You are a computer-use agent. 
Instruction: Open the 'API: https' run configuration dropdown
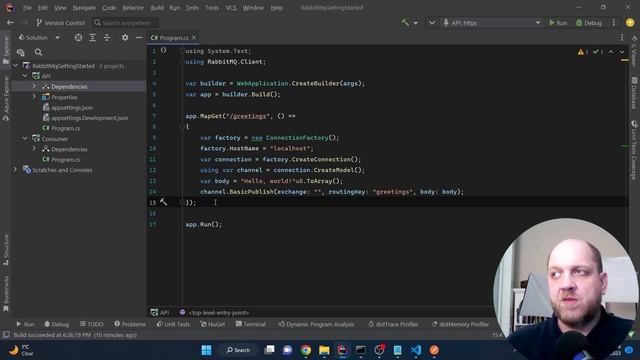pos(492,23)
